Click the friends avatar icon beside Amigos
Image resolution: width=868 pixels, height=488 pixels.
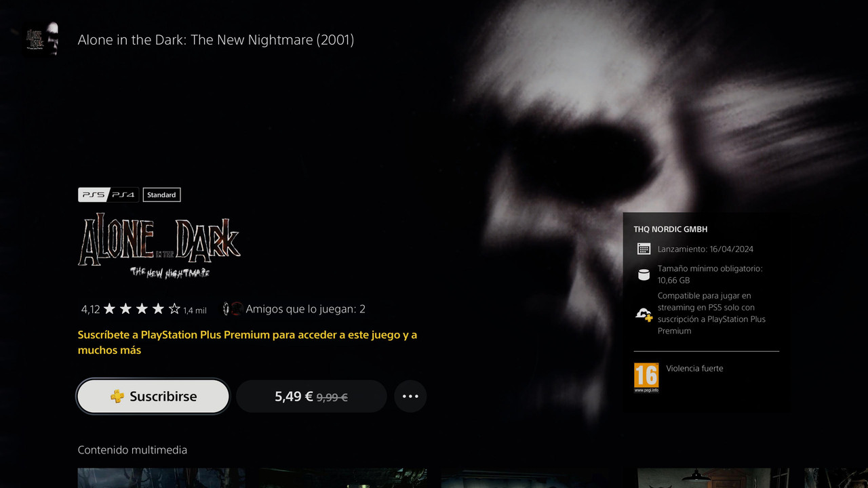(233, 309)
